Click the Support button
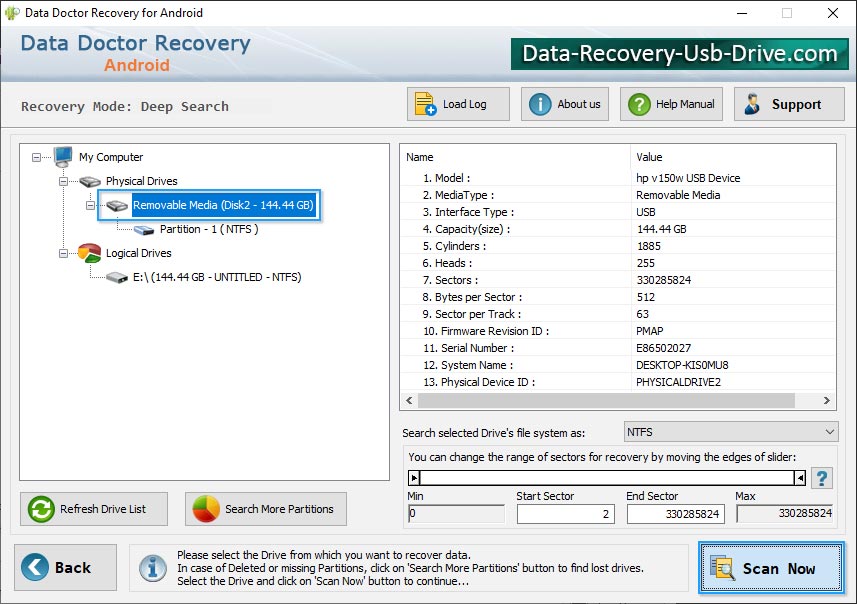Viewport: 857px width, 604px height. [x=789, y=104]
